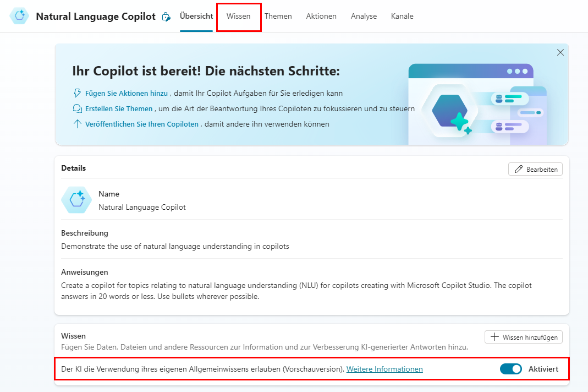Viewport: 588px width, 392px height.
Task: Select the Aktionen tab
Action: point(321,17)
